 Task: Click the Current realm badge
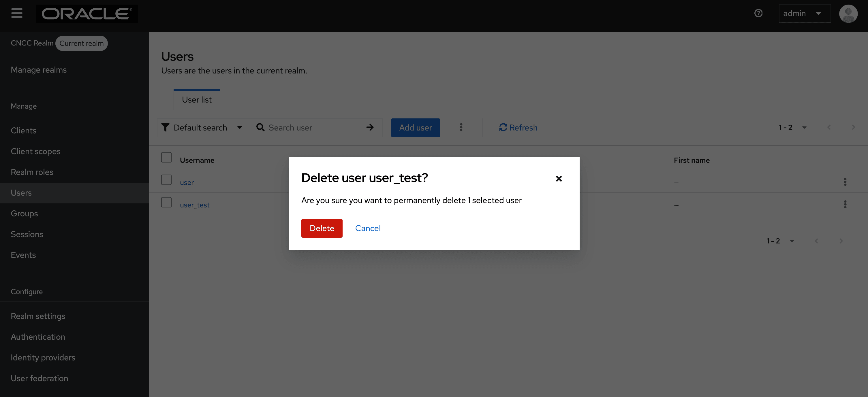click(x=82, y=43)
